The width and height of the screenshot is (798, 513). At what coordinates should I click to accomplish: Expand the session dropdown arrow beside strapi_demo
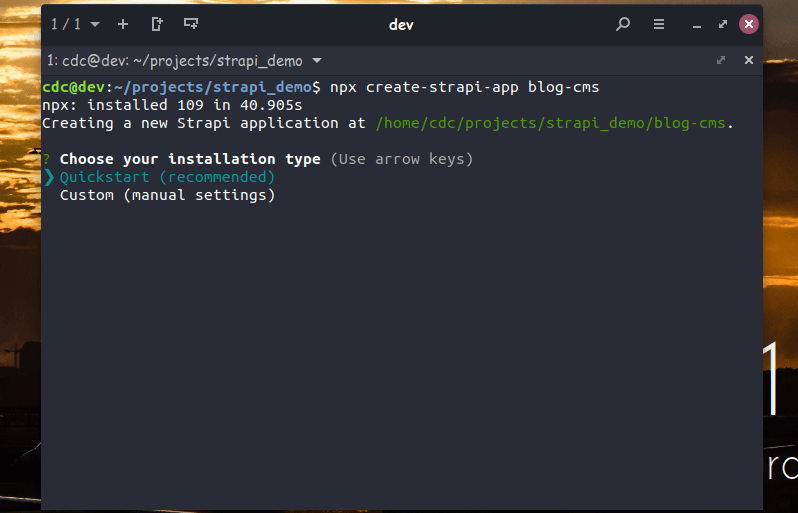point(317,61)
